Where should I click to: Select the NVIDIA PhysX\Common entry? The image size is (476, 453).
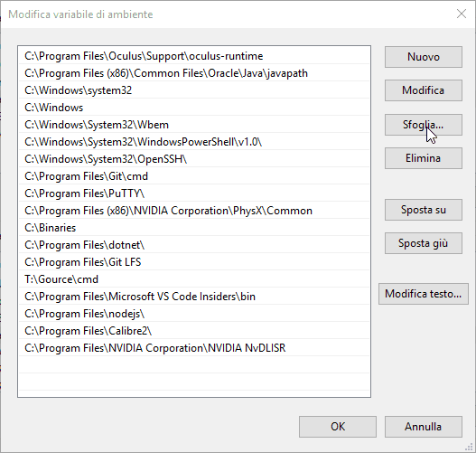tap(194, 211)
